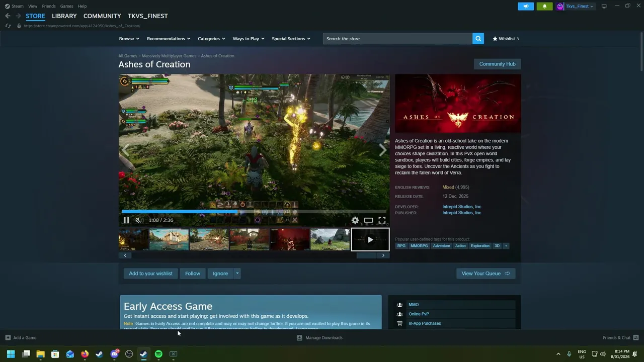Select the sailing ship screenshot thumbnail
This screenshot has height=362, width=644.
pos(169,240)
